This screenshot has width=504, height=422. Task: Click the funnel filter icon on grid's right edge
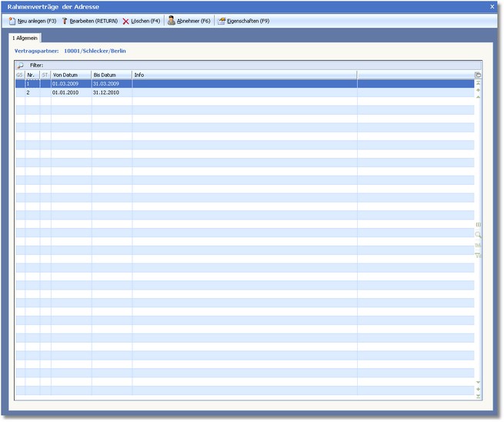478,255
